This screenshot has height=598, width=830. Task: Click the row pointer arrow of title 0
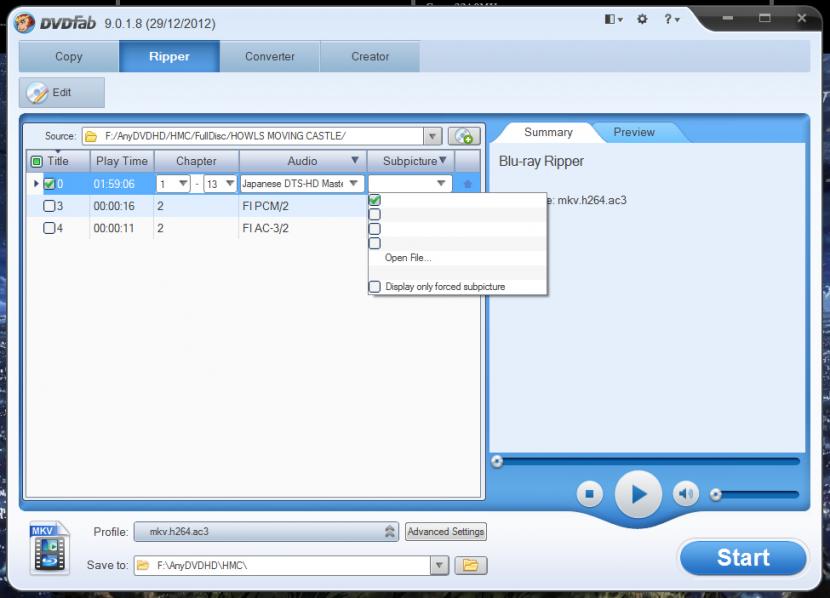(36, 184)
